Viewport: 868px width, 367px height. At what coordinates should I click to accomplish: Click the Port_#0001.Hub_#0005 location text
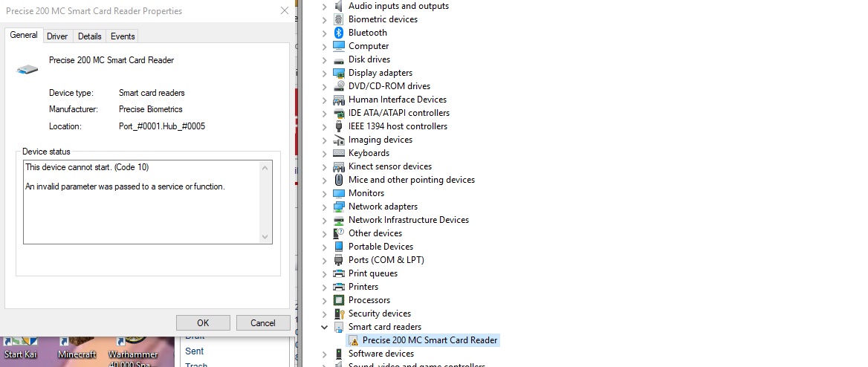click(162, 126)
